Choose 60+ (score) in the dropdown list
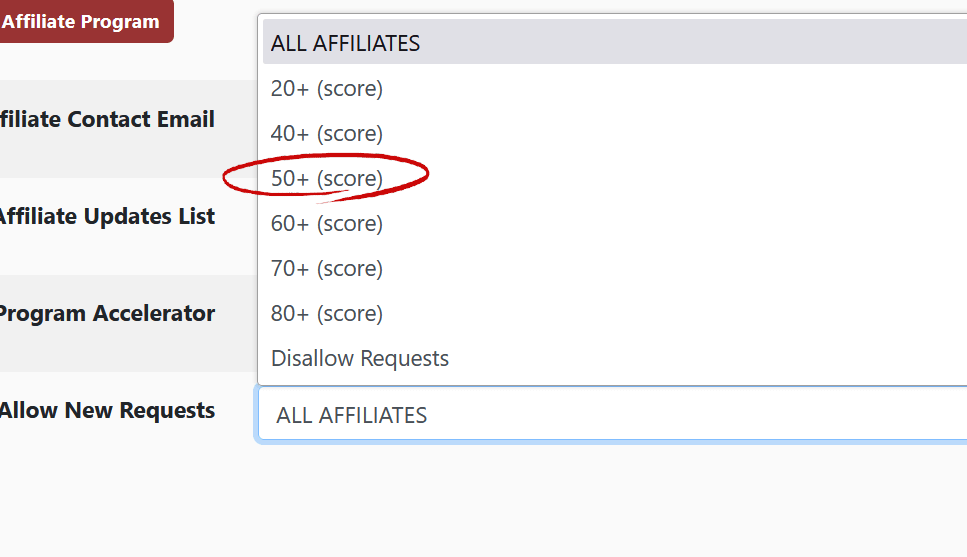The width and height of the screenshot is (967, 557). [x=327, y=223]
